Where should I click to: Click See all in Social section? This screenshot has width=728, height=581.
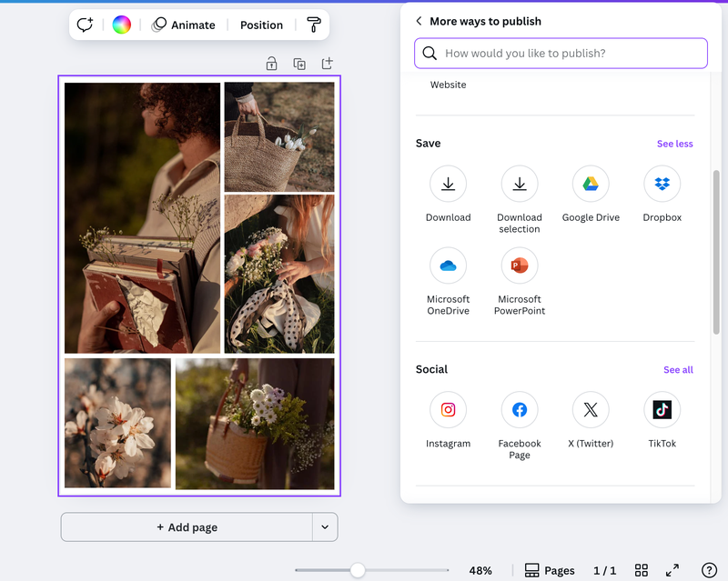(x=678, y=370)
